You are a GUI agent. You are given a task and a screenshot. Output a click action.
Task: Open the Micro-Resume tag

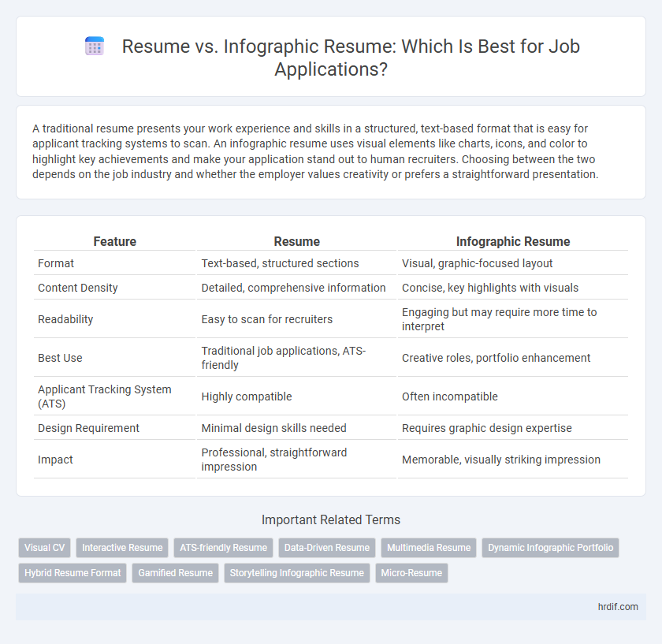click(x=411, y=573)
